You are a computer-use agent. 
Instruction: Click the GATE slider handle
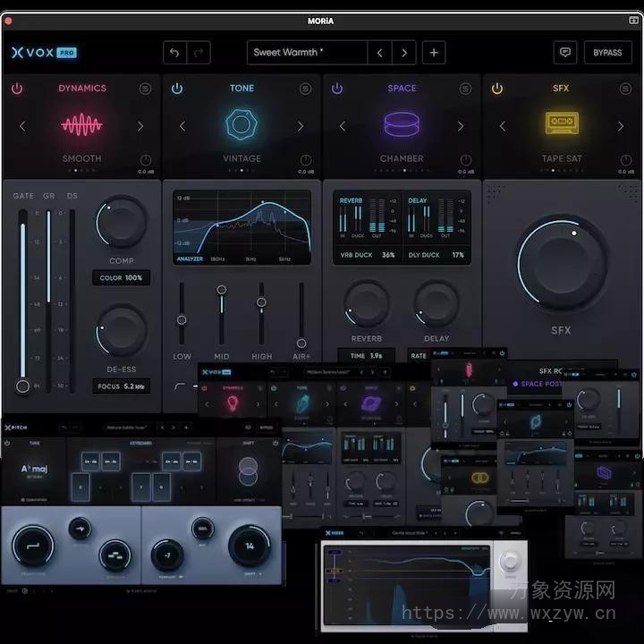click(22, 386)
